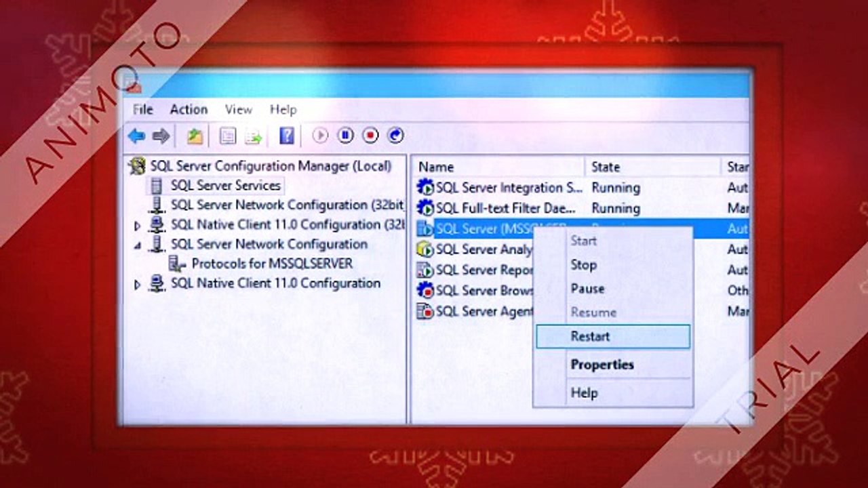Viewport: 868px width, 488px height.
Task: Click Running state of SQL Full-text Filter Daemon
Action: pos(616,208)
